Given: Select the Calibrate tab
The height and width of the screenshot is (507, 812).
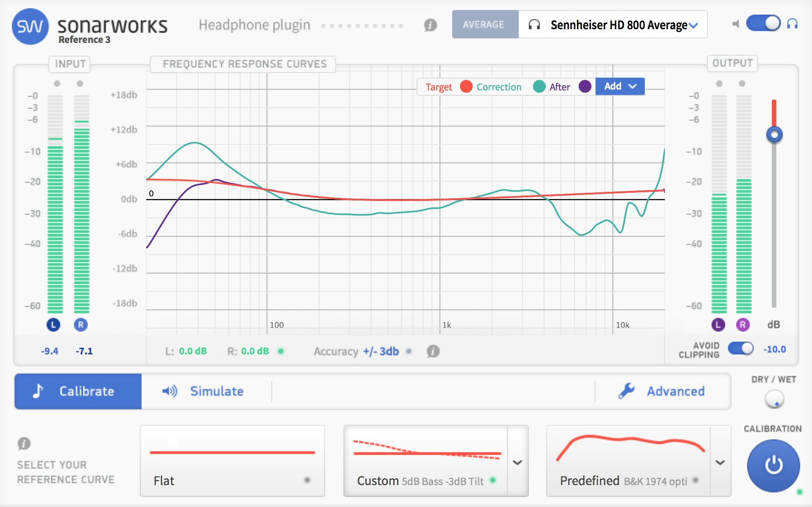Looking at the screenshot, I should (x=78, y=391).
